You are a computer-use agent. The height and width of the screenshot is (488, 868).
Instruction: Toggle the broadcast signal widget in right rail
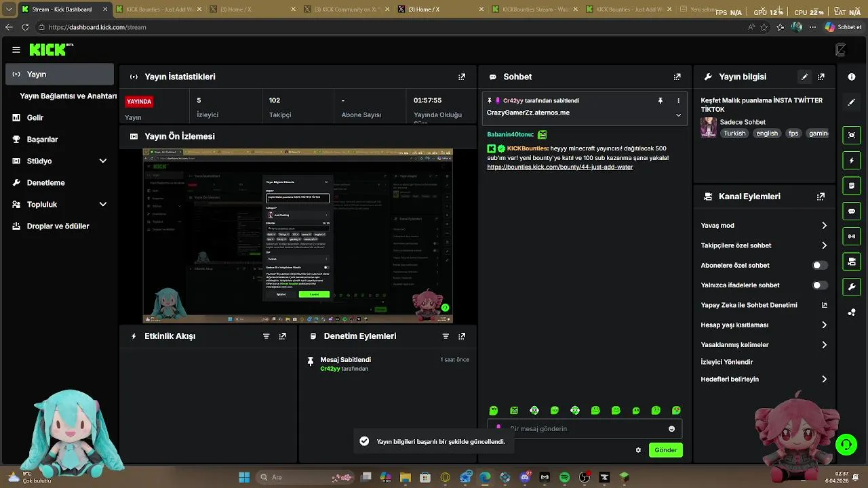click(852, 237)
